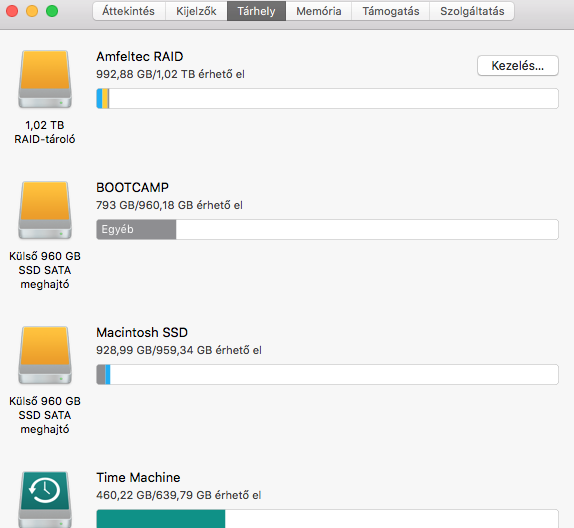Viewport: 574px width, 528px height.
Task: Open the Támogatás tab
Action: [x=391, y=11]
